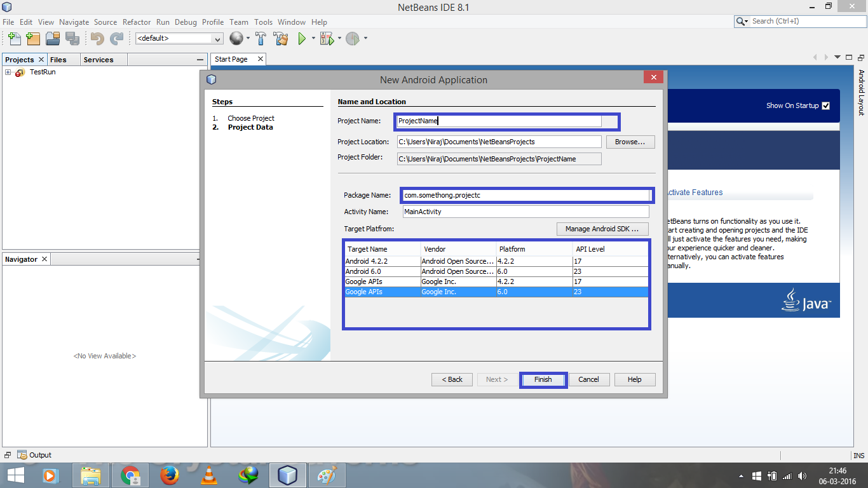
Task: Click the volume icon in system tray
Action: click(x=802, y=475)
